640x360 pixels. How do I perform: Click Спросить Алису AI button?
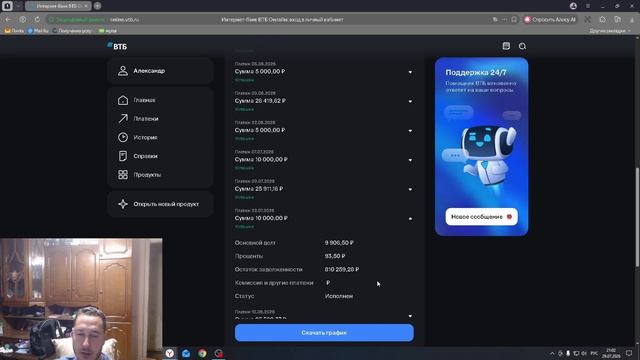point(550,19)
